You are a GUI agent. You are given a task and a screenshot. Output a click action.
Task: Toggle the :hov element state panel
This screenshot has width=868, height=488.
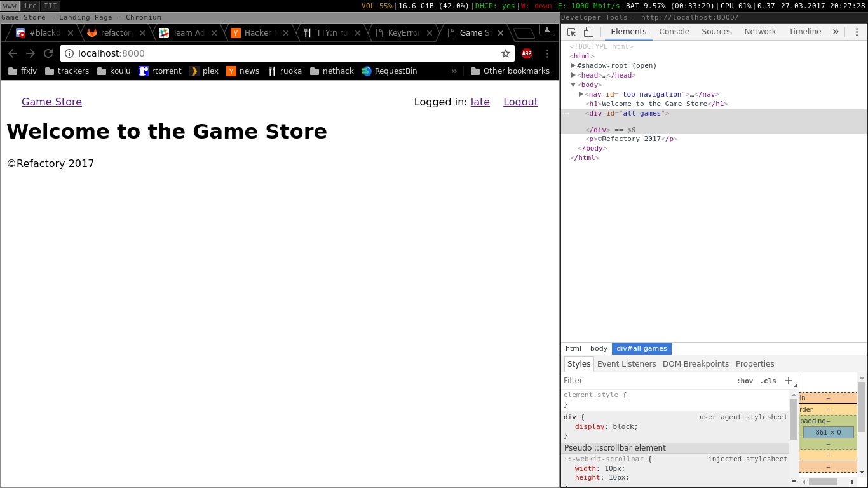[745, 381]
